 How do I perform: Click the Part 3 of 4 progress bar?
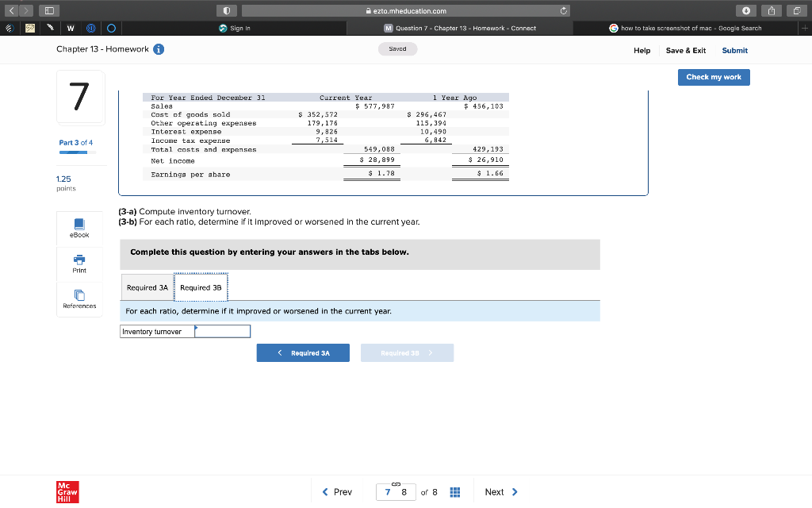(x=77, y=152)
